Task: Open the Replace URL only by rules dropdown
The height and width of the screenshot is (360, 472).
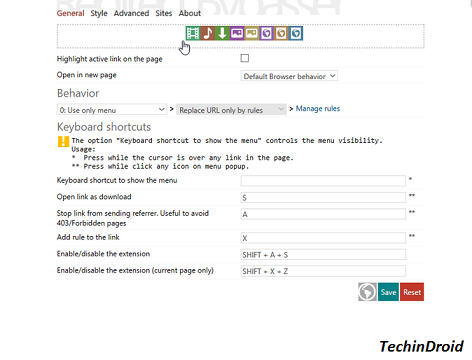Action: [x=231, y=110]
